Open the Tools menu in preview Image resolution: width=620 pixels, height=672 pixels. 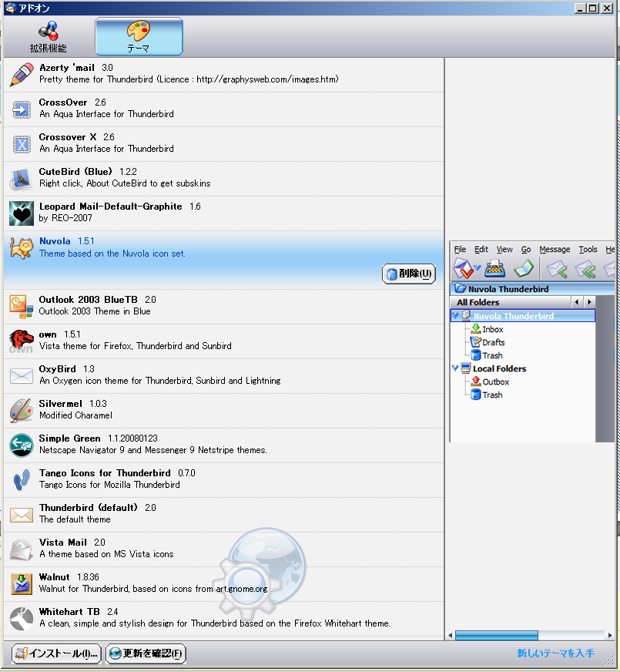(x=588, y=250)
